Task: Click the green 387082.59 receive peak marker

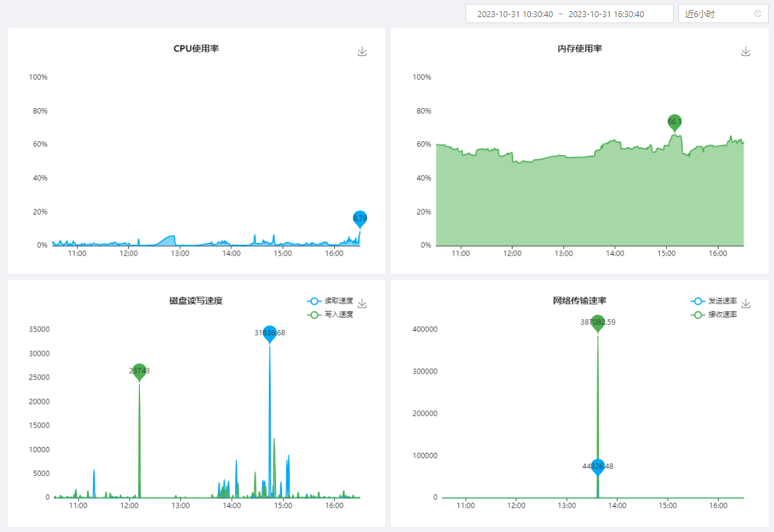Action: pyautogui.click(x=598, y=322)
